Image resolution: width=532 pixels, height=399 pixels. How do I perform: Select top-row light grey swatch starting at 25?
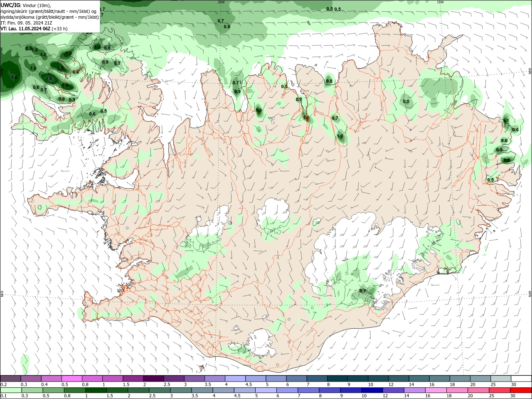click(500, 379)
